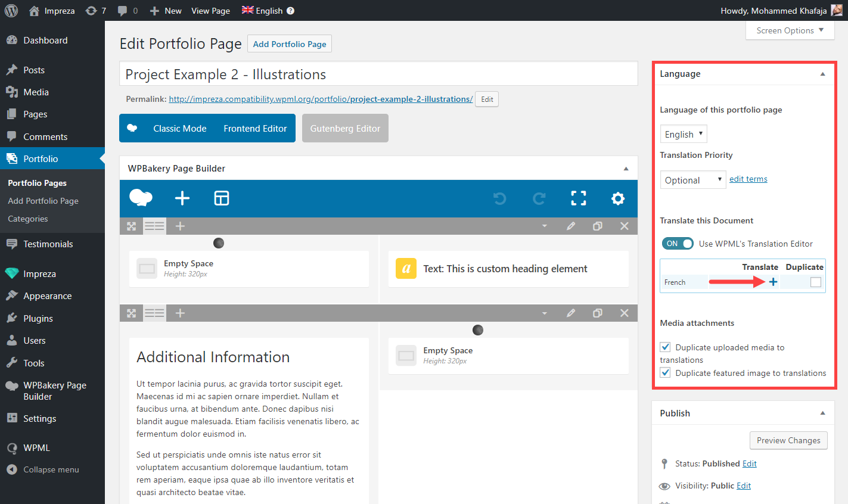The image size is (848, 504).
Task: Follow the edit terms link
Action: coord(748,179)
